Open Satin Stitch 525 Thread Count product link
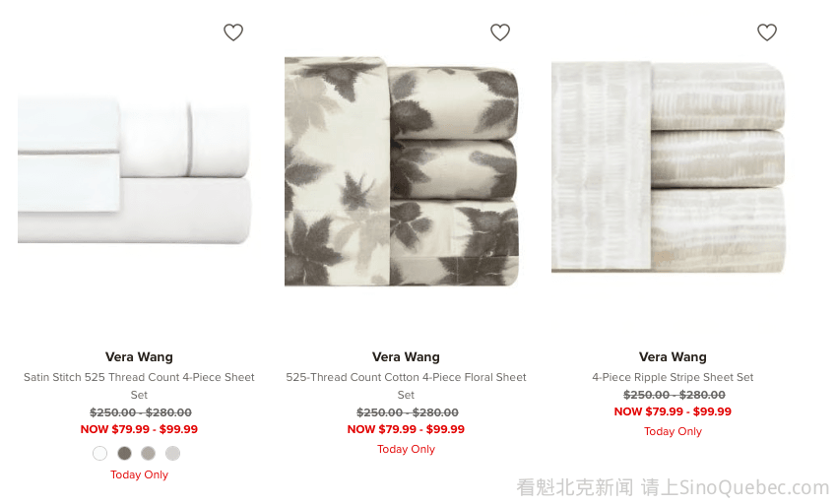Screen dimensions: 836x504 (x=139, y=386)
